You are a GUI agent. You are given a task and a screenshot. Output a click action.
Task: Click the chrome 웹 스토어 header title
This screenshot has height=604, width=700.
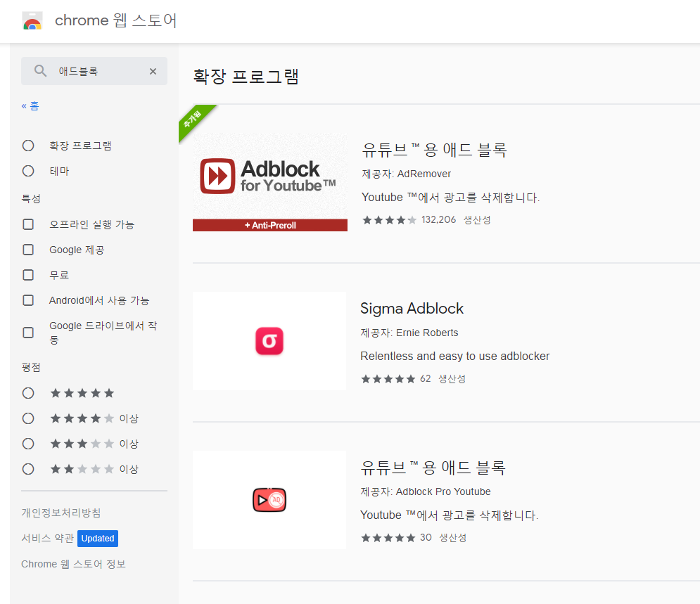[115, 20]
